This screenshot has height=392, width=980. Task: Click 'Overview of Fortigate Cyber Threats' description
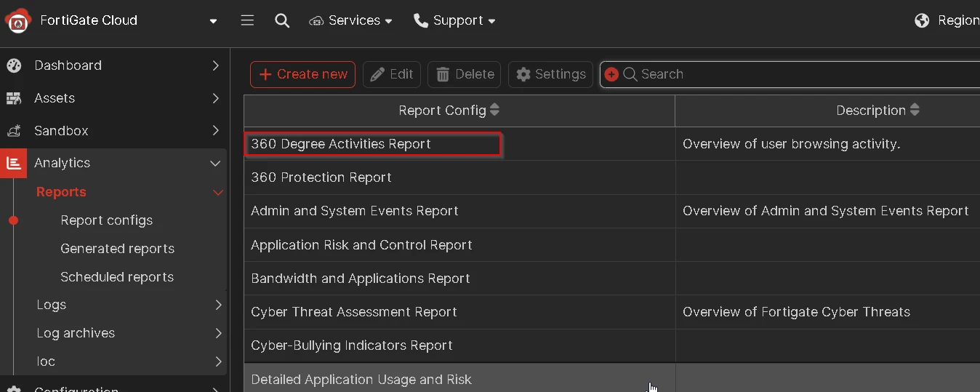[797, 312]
